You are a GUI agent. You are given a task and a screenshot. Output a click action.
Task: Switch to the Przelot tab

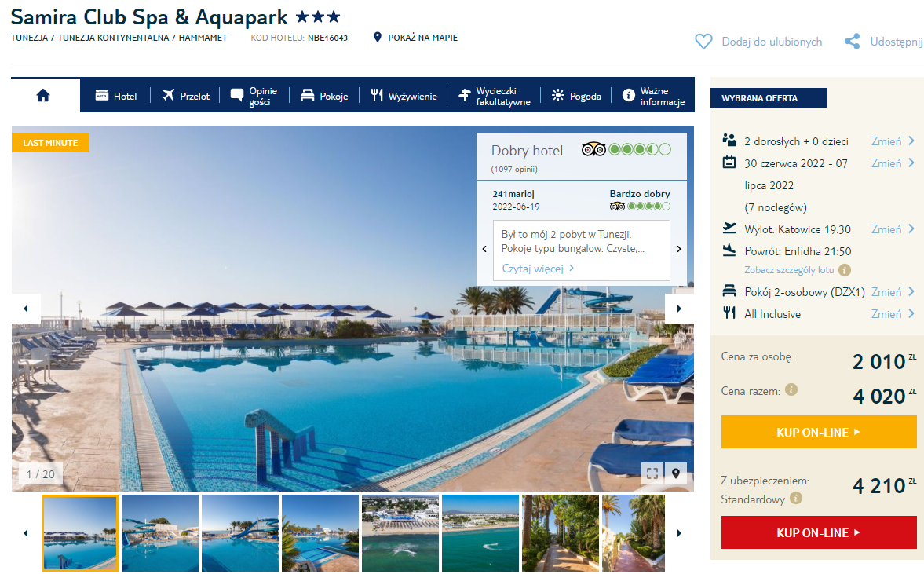pos(185,96)
